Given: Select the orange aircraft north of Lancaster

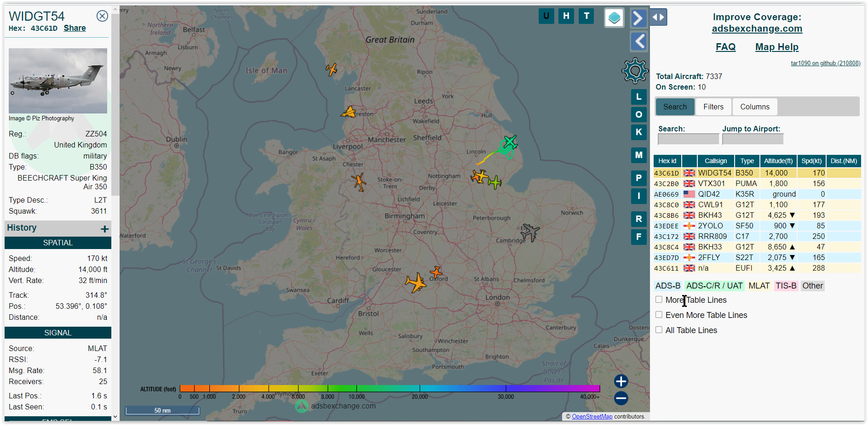Looking at the screenshot, I should (x=332, y=69).
